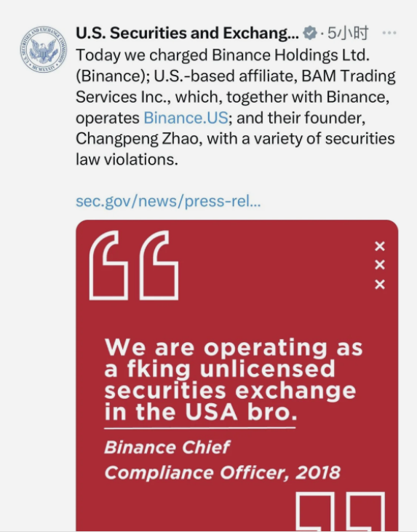Follow the Binance.US link
Viewport: 417px width, 532px height.
tap(186, 118)
